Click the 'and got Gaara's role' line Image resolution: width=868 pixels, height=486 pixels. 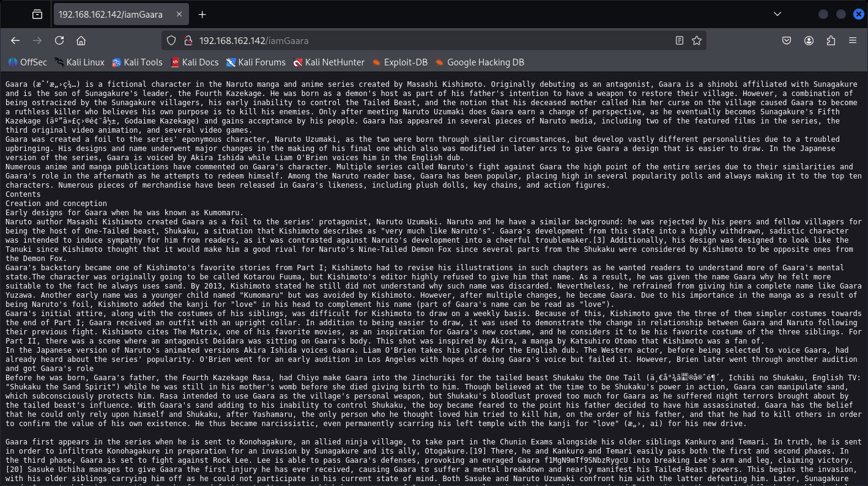(50, 369)
